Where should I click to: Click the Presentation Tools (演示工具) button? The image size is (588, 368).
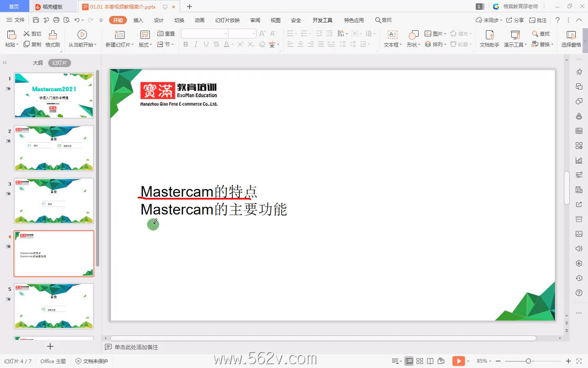(x=515, y=39)
